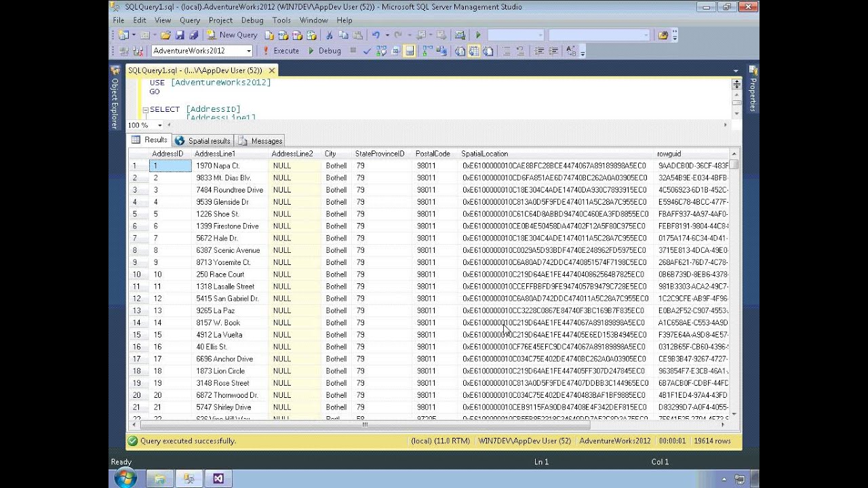Click the green Start arrow in the top toolbar

tap(478, 35)
